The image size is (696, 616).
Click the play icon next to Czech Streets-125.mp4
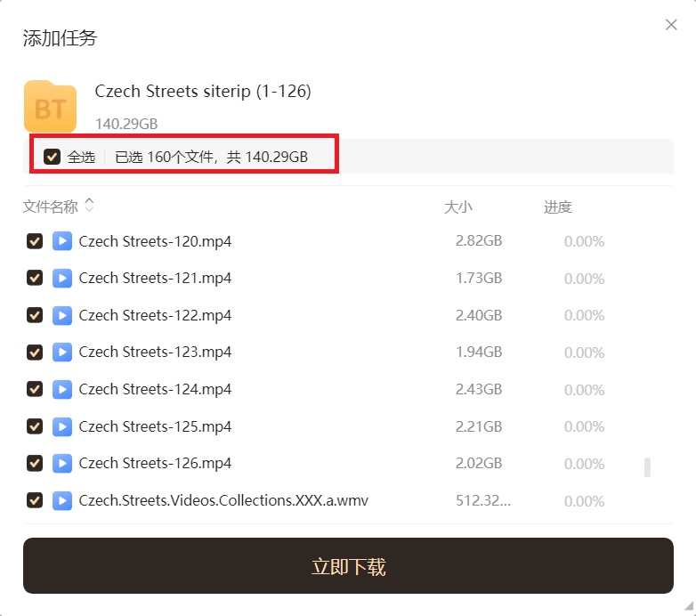coord(61,426)
